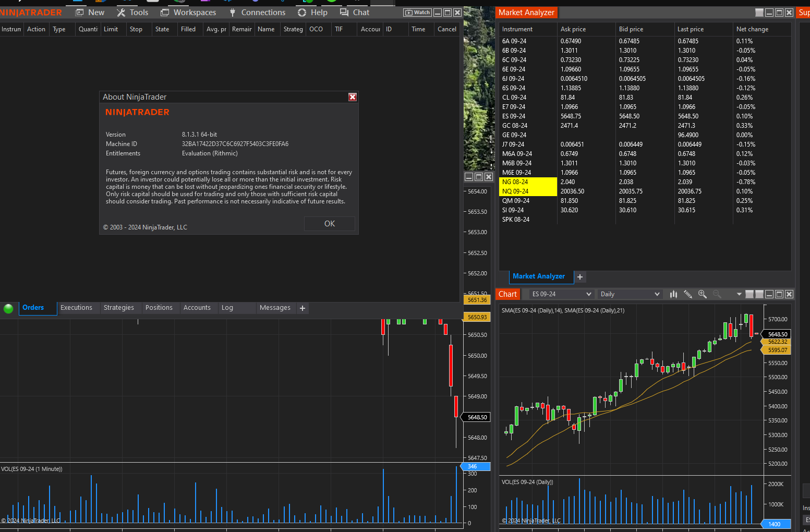This screenshot has height=532, width=810.
Task: Add a new Market Analyzer tab
Action: (x=580, y=277)
